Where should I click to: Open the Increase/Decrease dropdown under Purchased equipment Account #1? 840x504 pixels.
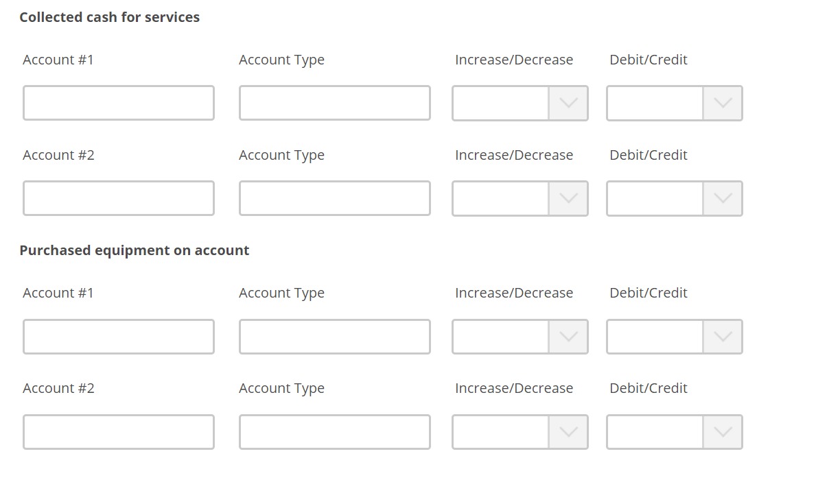[520, 336]
